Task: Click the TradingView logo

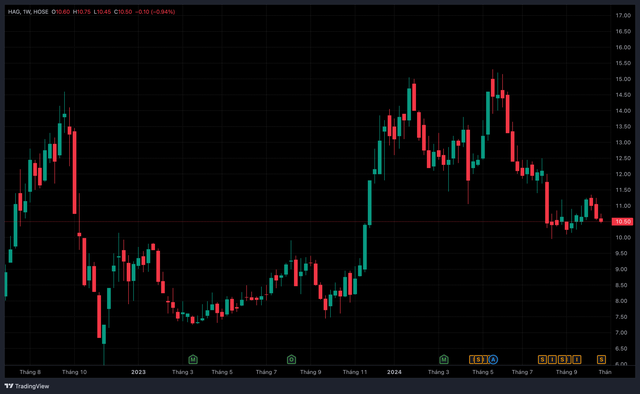Action: point(27,386)
